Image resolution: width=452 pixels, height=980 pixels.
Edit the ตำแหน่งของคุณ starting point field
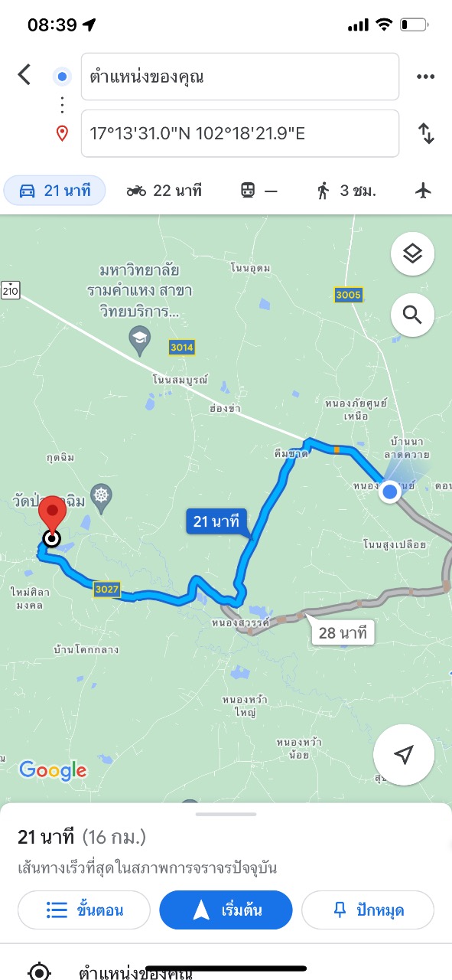240,77
